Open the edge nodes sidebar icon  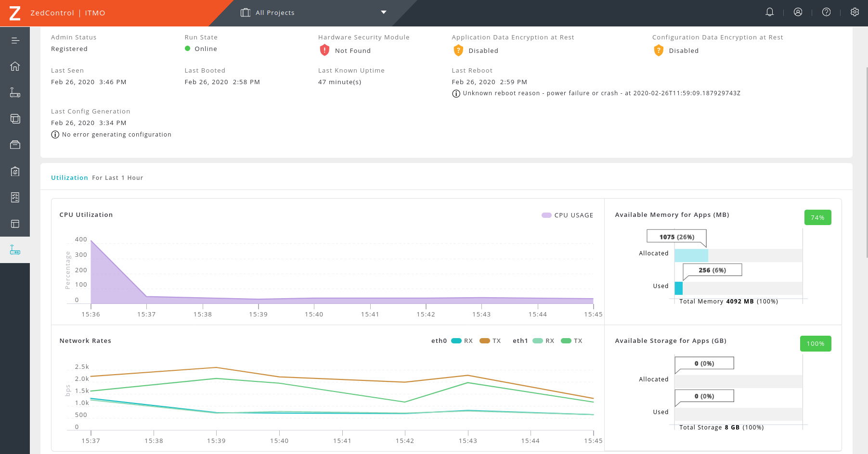(x=15, y=93)
